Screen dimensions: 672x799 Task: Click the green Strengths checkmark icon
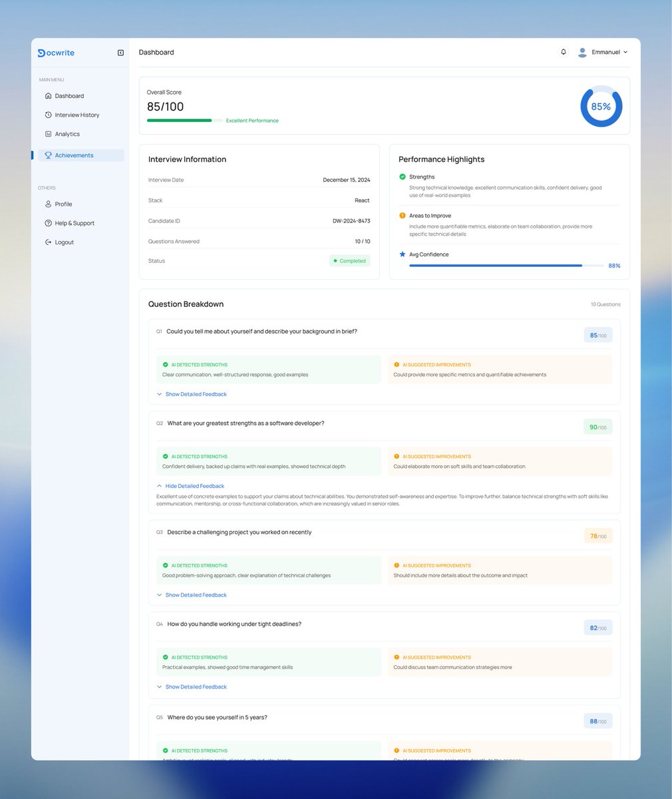402,176
